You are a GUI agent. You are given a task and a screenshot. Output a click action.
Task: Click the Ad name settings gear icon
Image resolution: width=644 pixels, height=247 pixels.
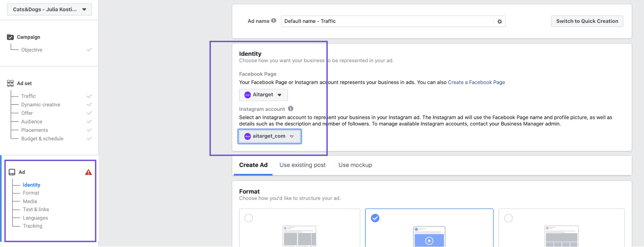500,21
